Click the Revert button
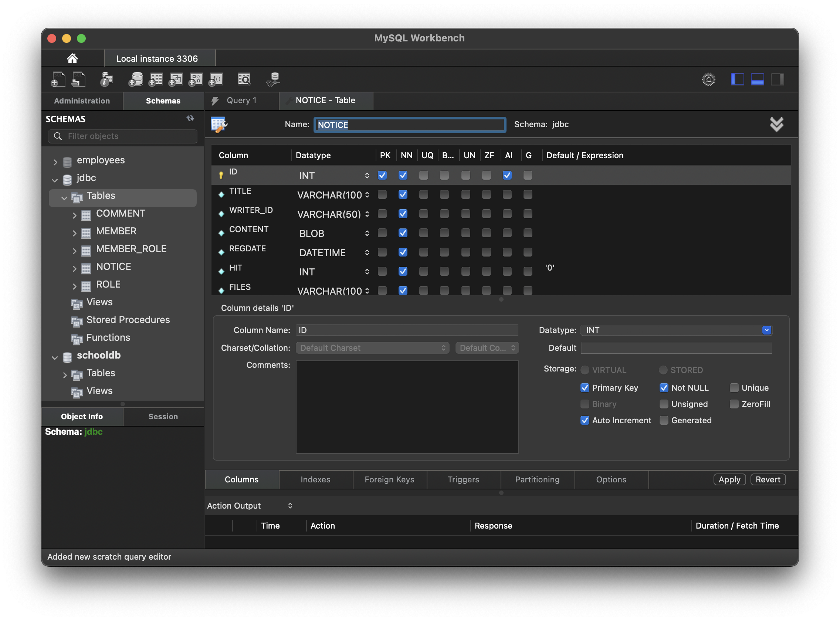 [768, 479]
